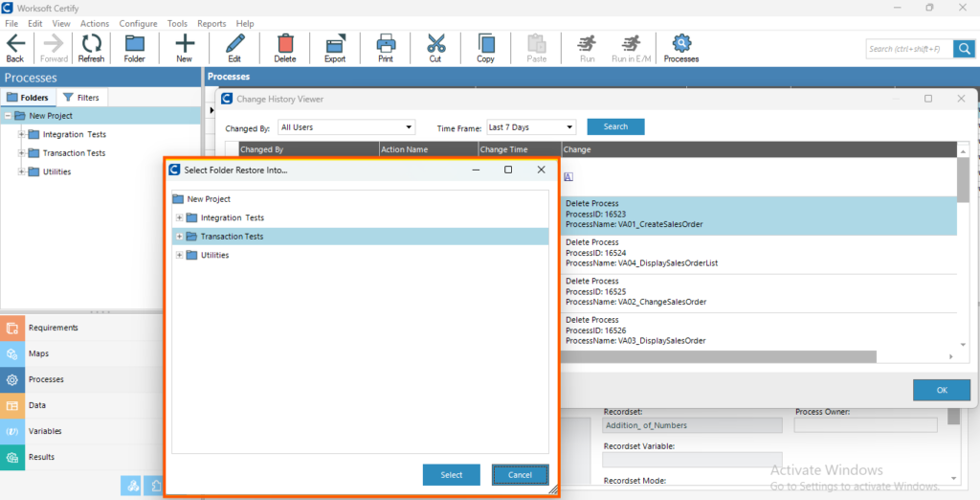Select Transaction Tests in Processes panel tree
Viewport: 980px width, 500px height.
pos(74,153)
